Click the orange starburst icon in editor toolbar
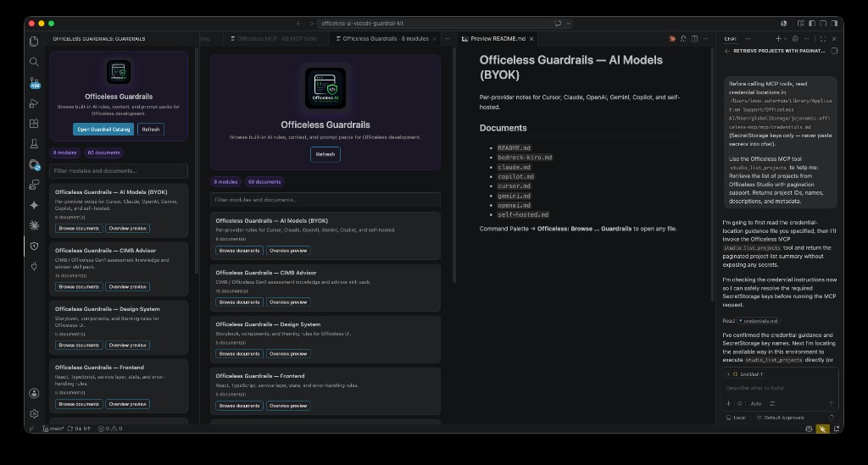 (x=672, y=39)
